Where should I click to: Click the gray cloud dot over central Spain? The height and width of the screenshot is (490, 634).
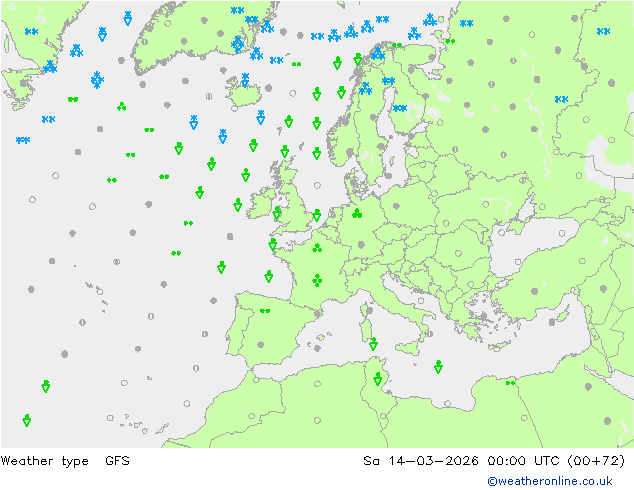click(x=261, y=345)
